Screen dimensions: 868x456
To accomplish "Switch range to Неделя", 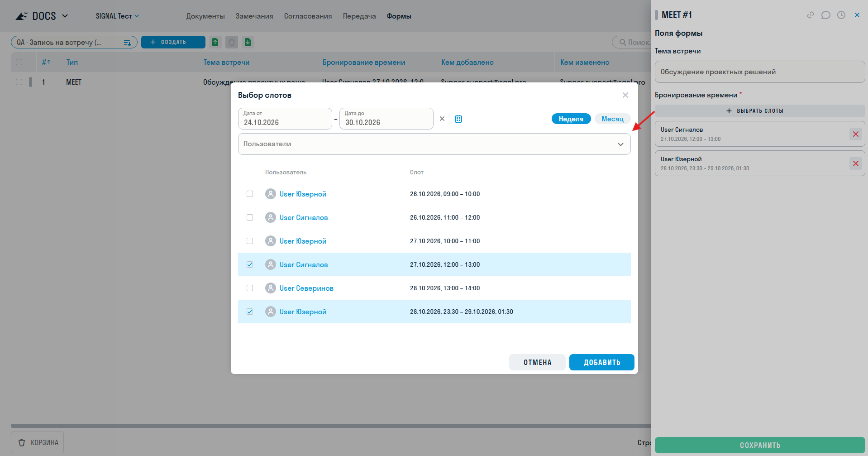I will (571, 119).
